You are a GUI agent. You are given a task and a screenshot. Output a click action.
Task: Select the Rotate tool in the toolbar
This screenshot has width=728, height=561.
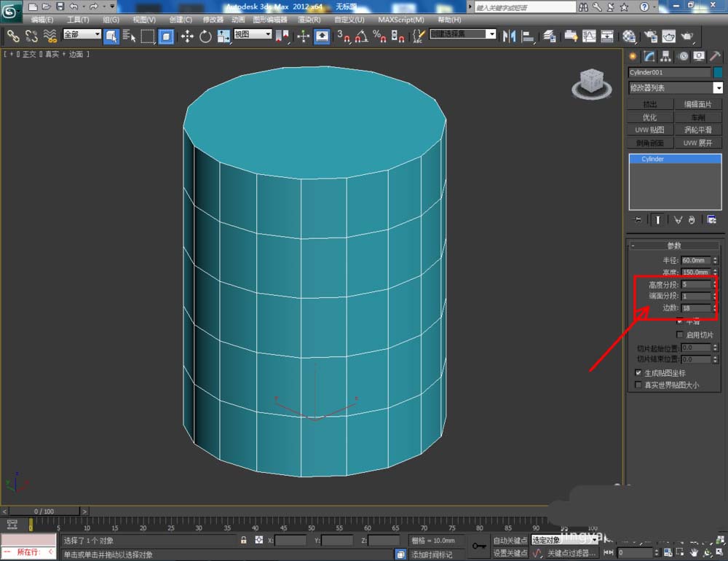[205, 36]
